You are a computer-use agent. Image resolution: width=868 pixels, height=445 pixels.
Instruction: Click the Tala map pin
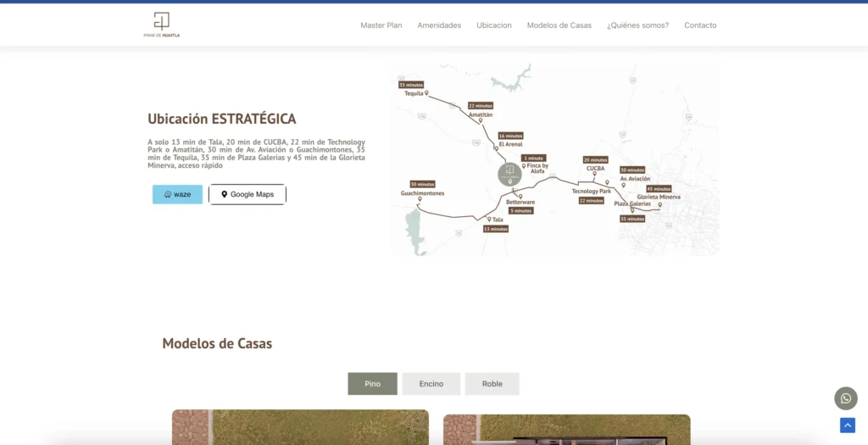489,220
